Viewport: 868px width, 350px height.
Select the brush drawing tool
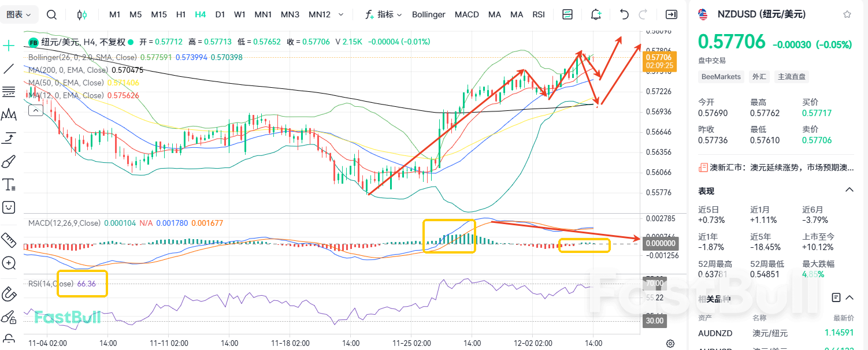point(8,162)
